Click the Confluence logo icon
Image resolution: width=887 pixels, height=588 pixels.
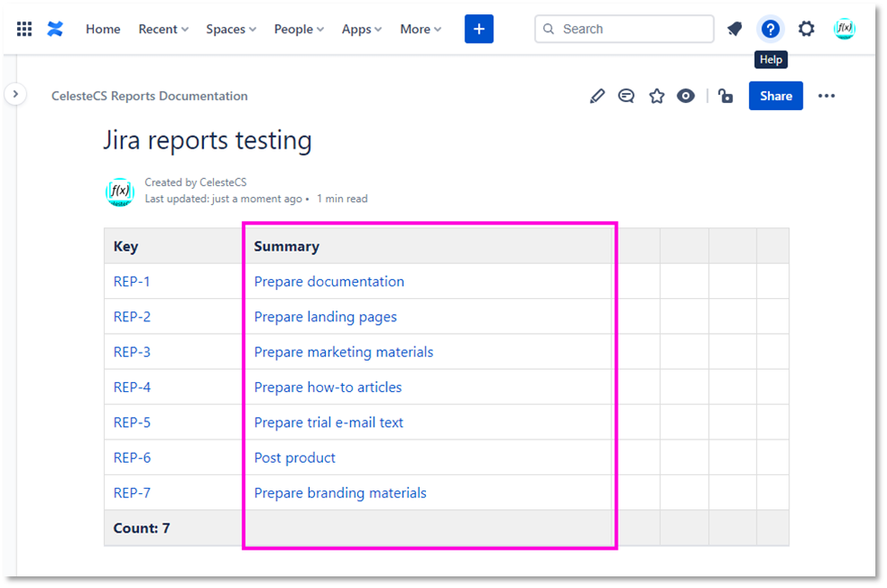coord(55,29)
